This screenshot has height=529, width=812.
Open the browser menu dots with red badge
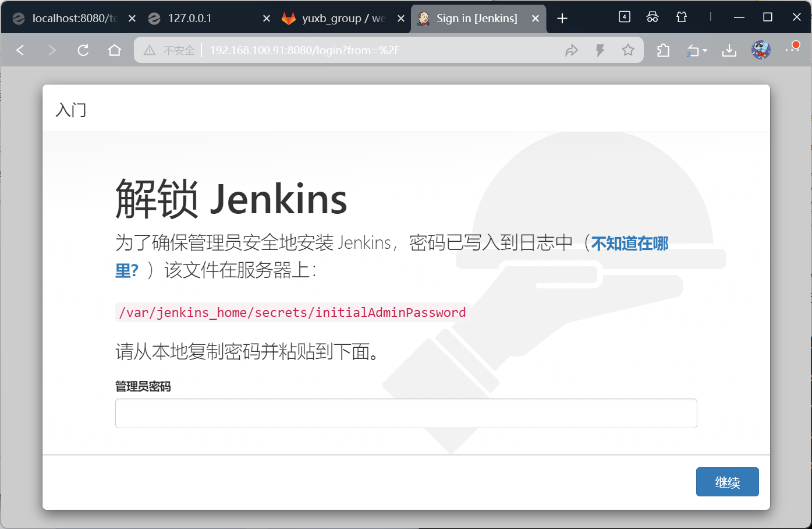[x=792, y=49]
